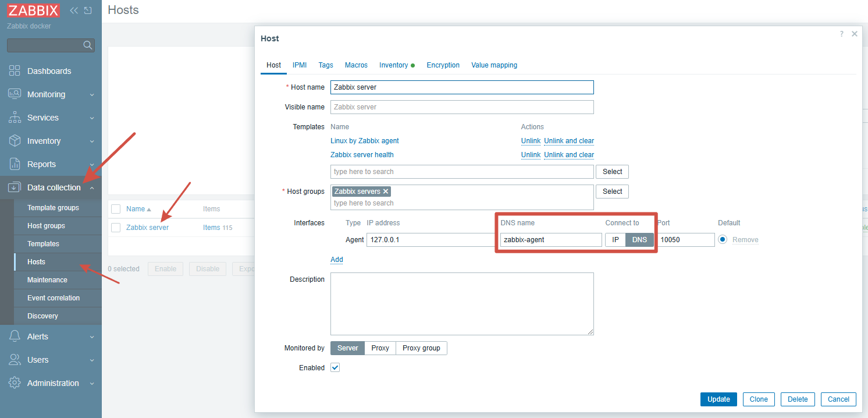Tick the select-all hosts checkbox
Screen dimensions: 868x418
116,209
